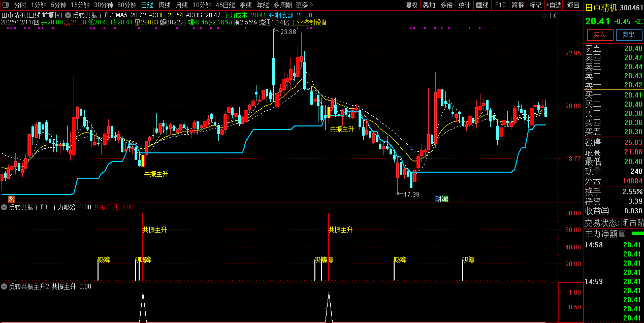Select the 日线 period tab

pyautogui.click(x=147, y=5)
